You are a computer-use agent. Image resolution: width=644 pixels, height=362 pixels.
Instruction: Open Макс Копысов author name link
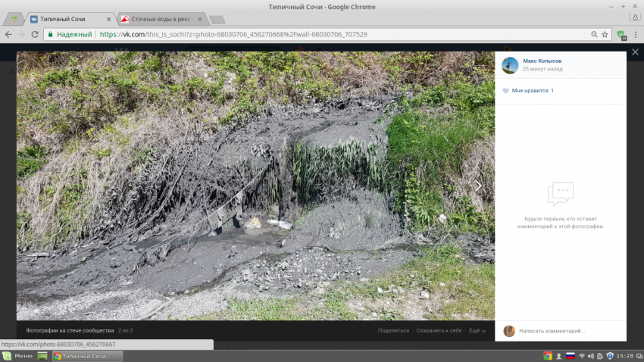point(542,61)
